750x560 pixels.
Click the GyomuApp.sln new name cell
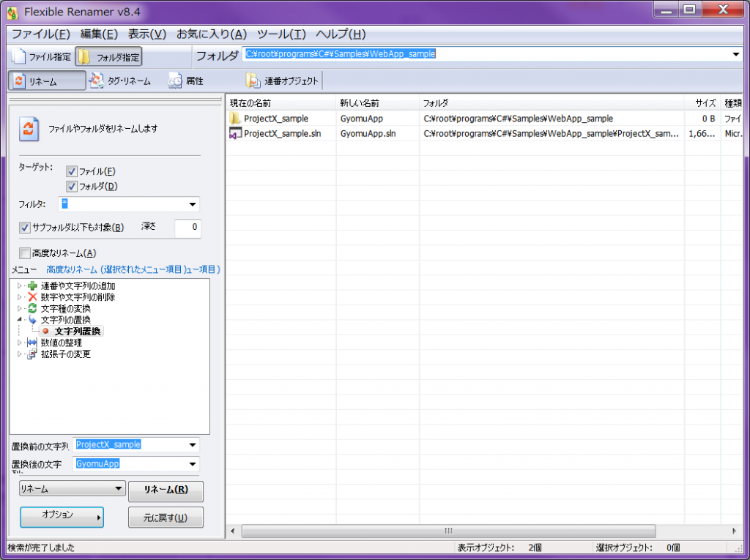coord(368,133)
